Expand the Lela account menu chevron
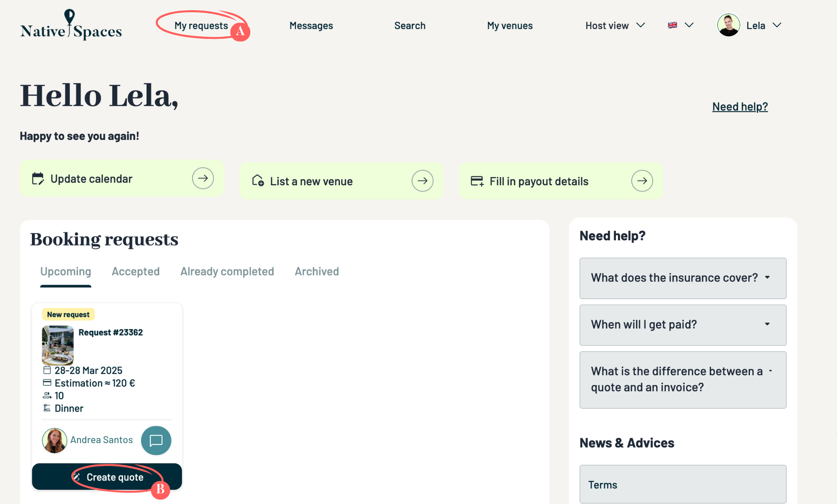Image resolution: width=837 pixels, height=504 pixels. pyautogui.click(x=777, y=25)
